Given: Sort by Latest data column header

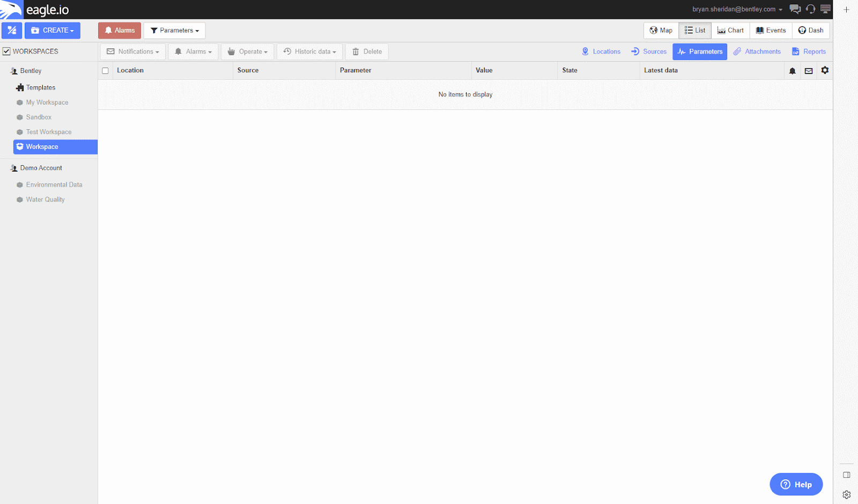Looking at the screenshot, I should pos(712,70).
